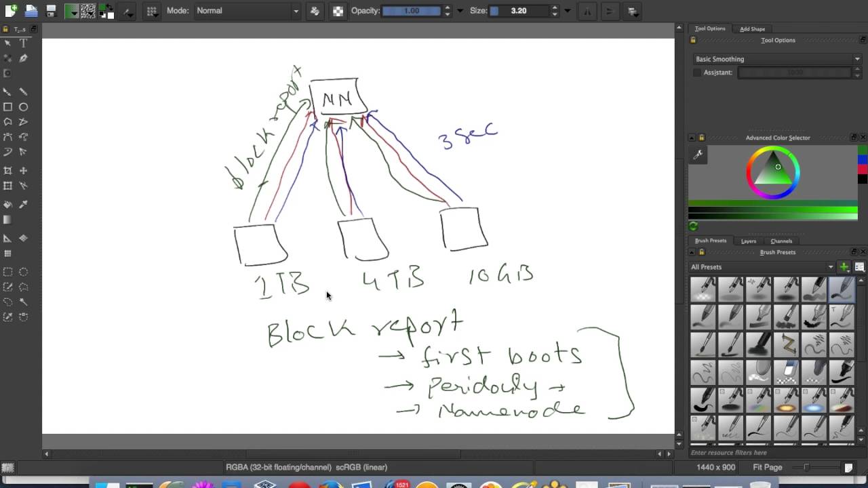The width and height of the screenshot is (868, 488).
Task: Open the brush editor settings
Action: [x=127, y=11]
